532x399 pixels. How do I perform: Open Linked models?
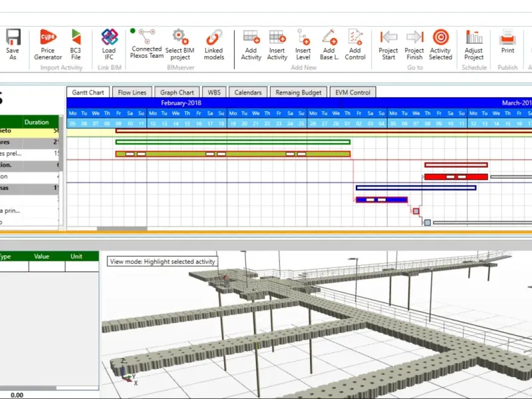(213, 44)
